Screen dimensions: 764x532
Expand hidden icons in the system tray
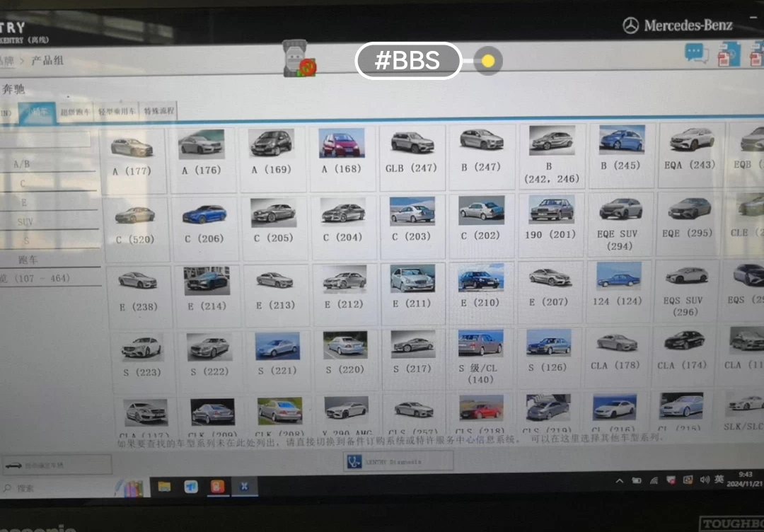click(x=619, y=480)
